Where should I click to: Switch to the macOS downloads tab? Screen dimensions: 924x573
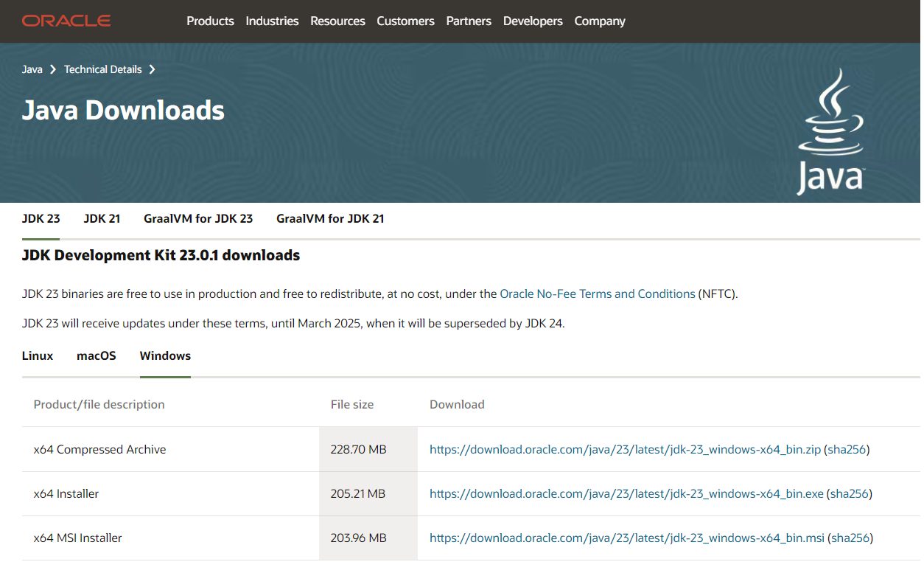point(97,355)
